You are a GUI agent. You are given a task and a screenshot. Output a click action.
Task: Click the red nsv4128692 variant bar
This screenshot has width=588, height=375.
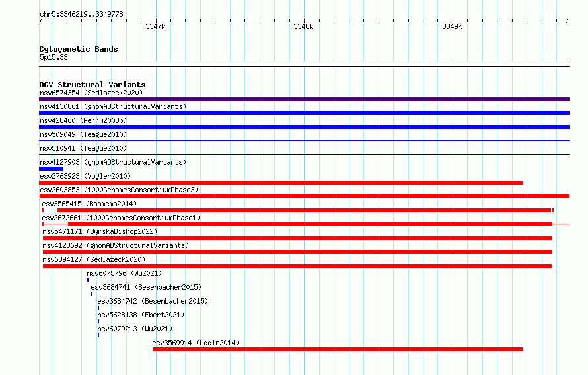click(x=297, y=252)
